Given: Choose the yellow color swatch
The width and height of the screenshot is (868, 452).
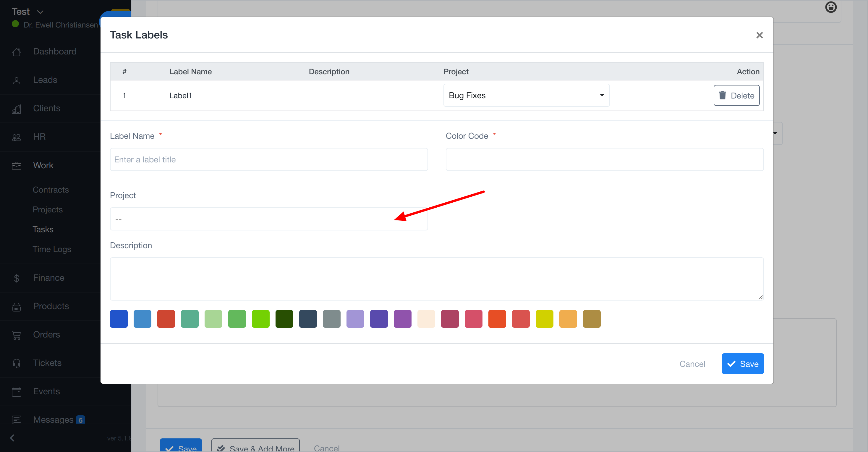Looking at the screenshot, I should point(544,319).
